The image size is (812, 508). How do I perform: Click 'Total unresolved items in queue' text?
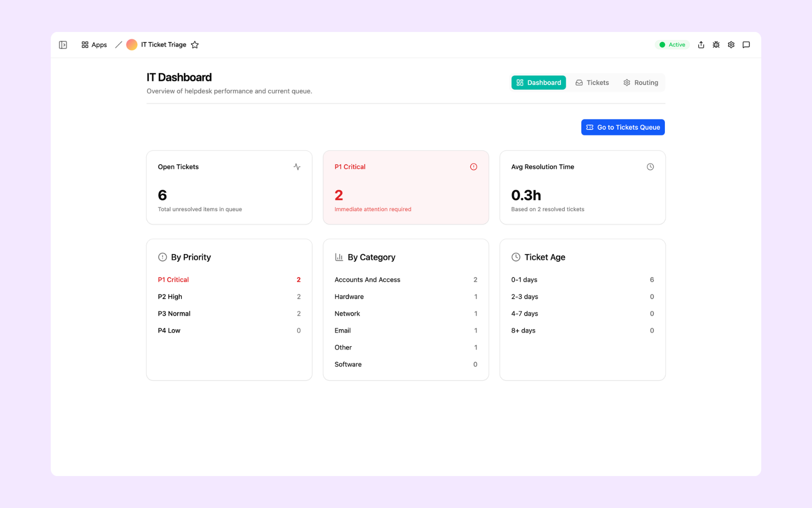pyautogui.click(x=200, y=209)
